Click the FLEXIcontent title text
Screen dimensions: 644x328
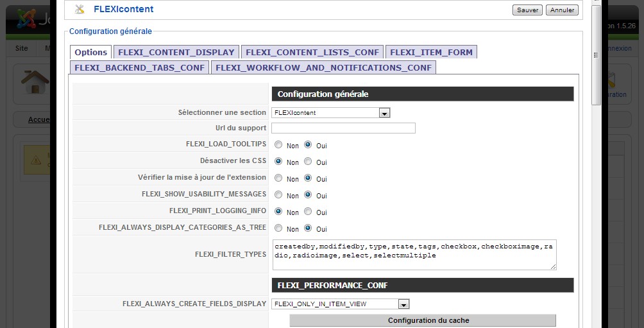coord(124,9)
